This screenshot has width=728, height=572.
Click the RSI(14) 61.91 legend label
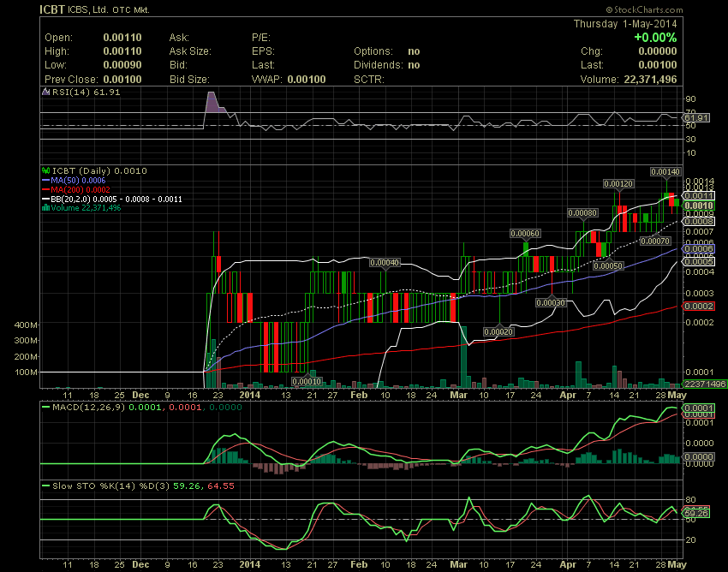(86, 92)
